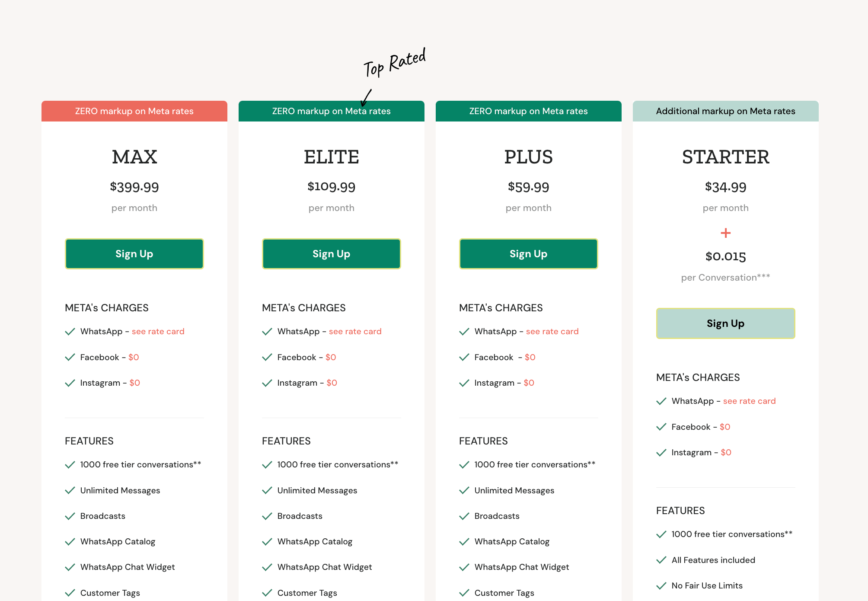Click the ZERO markup banner above PLUS
Viewport: 868px width, 601px height.
[x=528, y=111]
